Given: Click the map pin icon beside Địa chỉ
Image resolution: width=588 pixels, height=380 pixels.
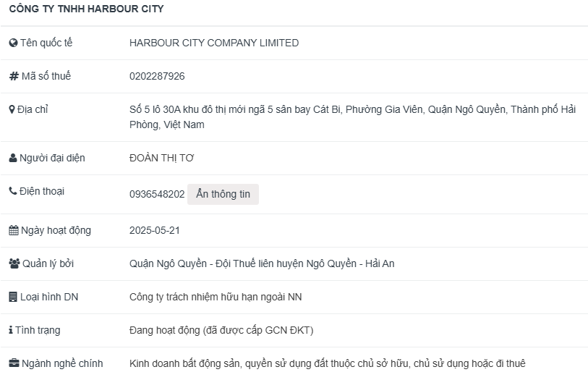Looking at the screenshot, I should (12, 109).
